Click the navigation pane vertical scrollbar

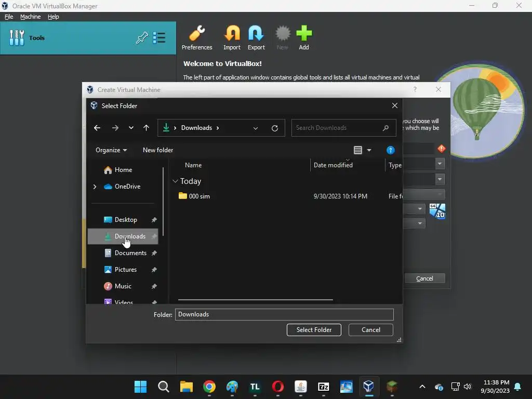[163, 202]
